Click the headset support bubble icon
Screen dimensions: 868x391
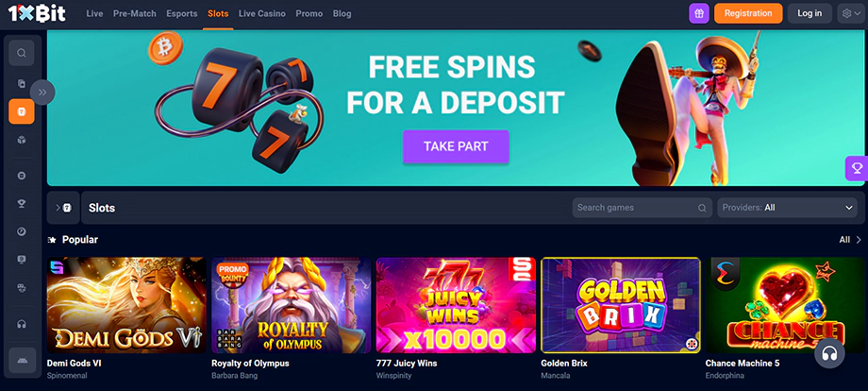click(x=829, y=353)
